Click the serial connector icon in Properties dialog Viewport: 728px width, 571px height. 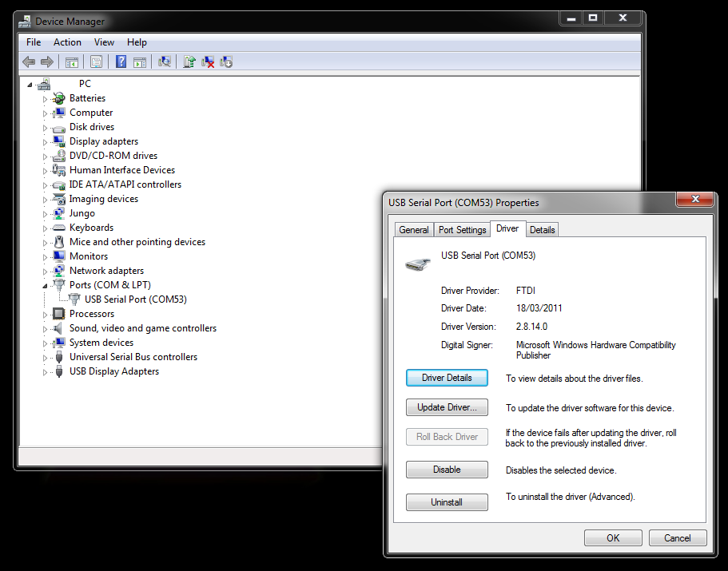pos(418,264)
